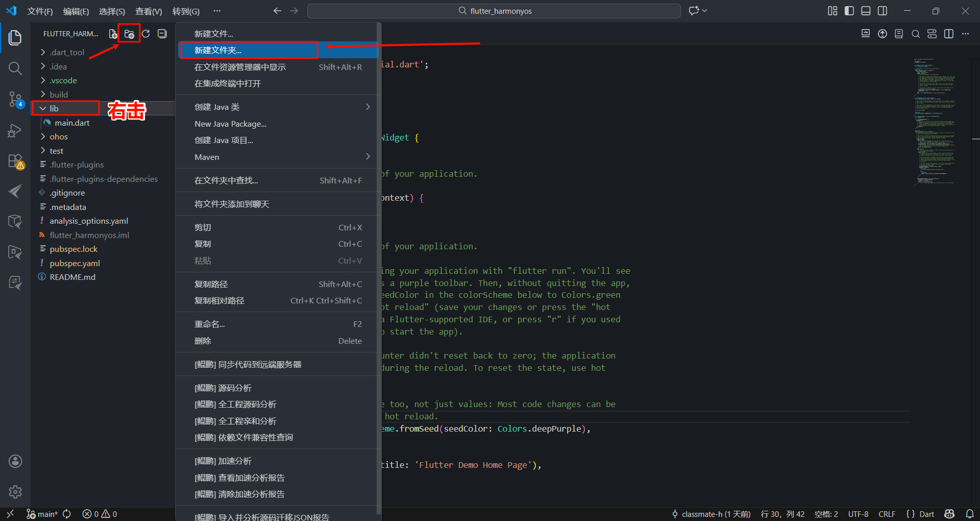Click errors and warnings count
Screen dimensions: 980x521
tap(100, 514)
